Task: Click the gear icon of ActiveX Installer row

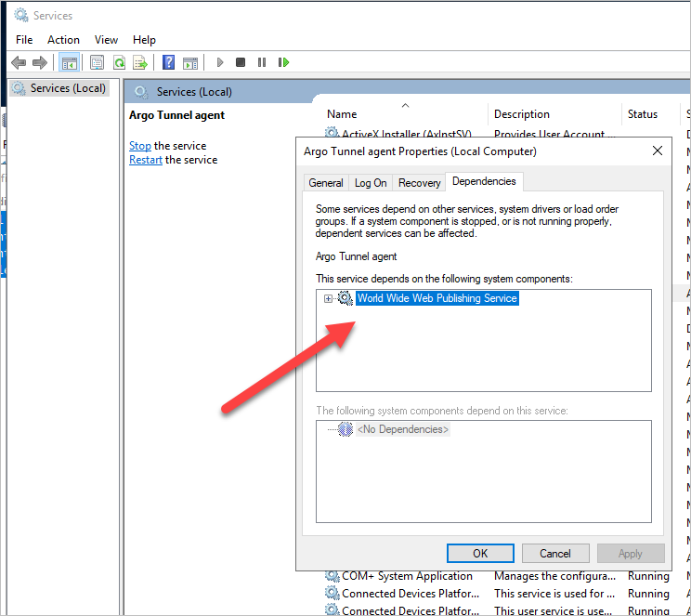Action: click(332, 132)
